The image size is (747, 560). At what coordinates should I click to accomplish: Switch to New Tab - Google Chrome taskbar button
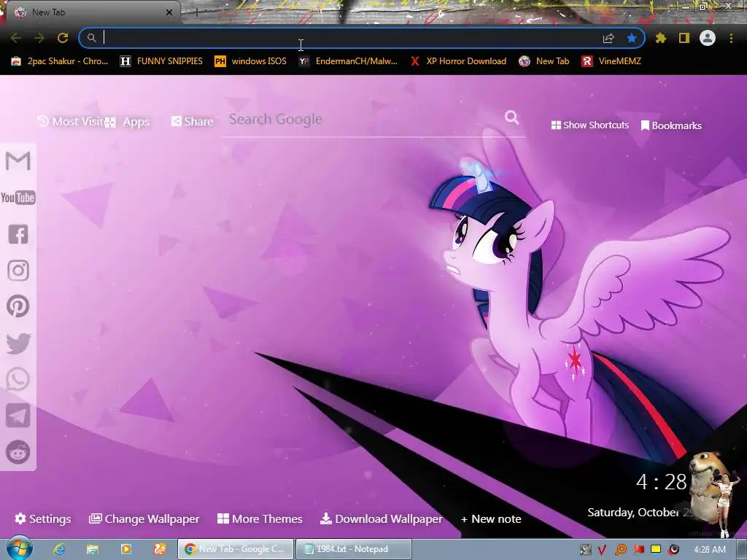tap(236, 549)
